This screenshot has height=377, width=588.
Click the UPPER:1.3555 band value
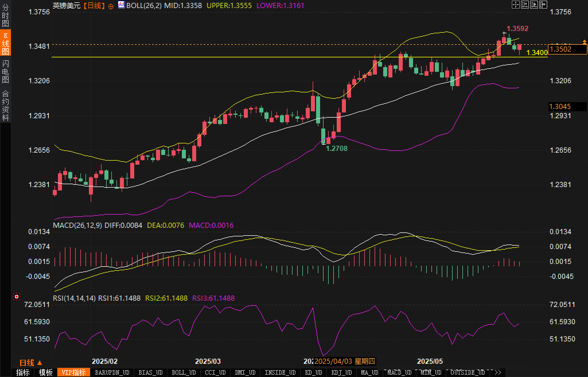tap(229, 5)
